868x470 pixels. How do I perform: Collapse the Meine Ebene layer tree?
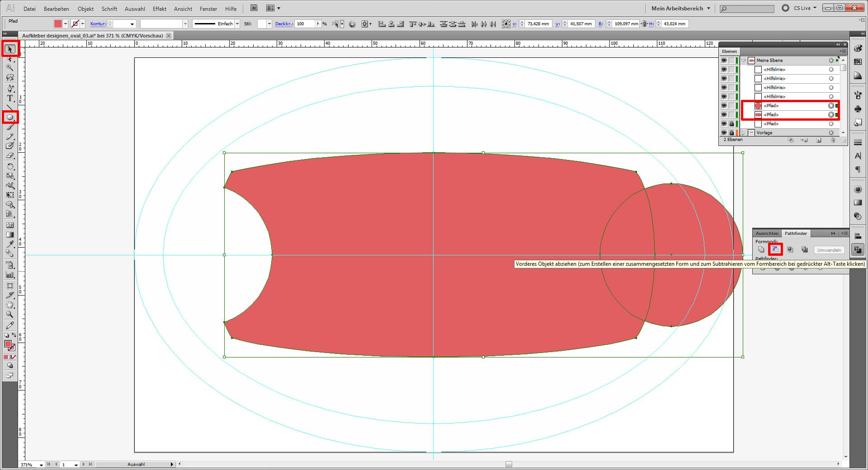pos(744,61)
